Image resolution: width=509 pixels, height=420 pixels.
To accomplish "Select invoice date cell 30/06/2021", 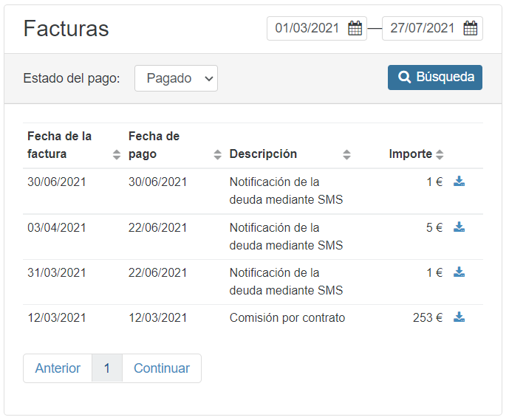I will [57, 182].
